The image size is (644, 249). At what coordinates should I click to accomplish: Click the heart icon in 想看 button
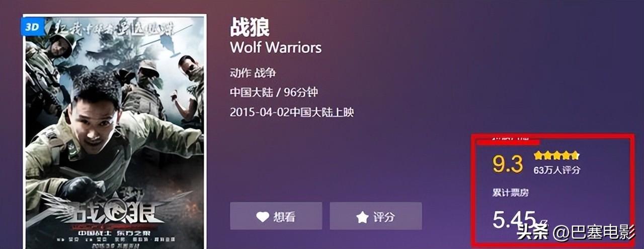point(263,217)
